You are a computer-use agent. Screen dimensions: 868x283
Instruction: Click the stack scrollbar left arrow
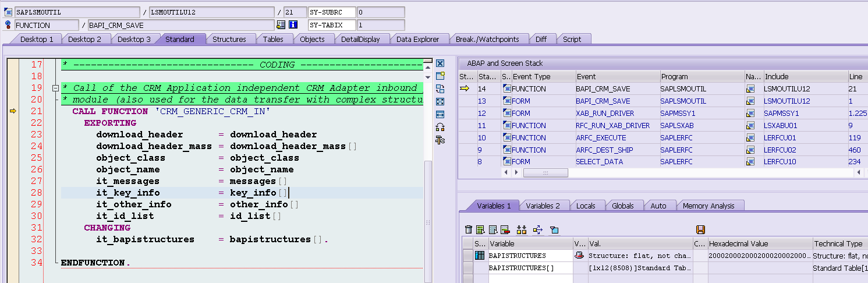tap(506, 173)
